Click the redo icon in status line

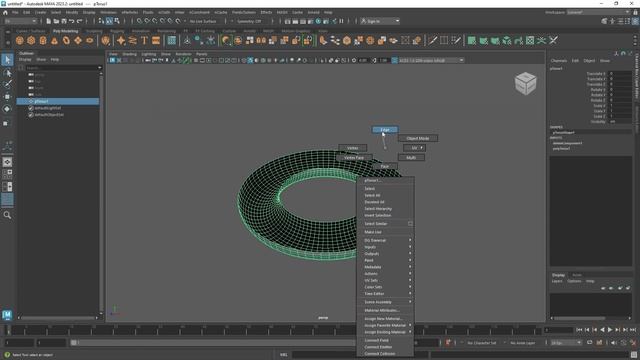coord(80,21)
